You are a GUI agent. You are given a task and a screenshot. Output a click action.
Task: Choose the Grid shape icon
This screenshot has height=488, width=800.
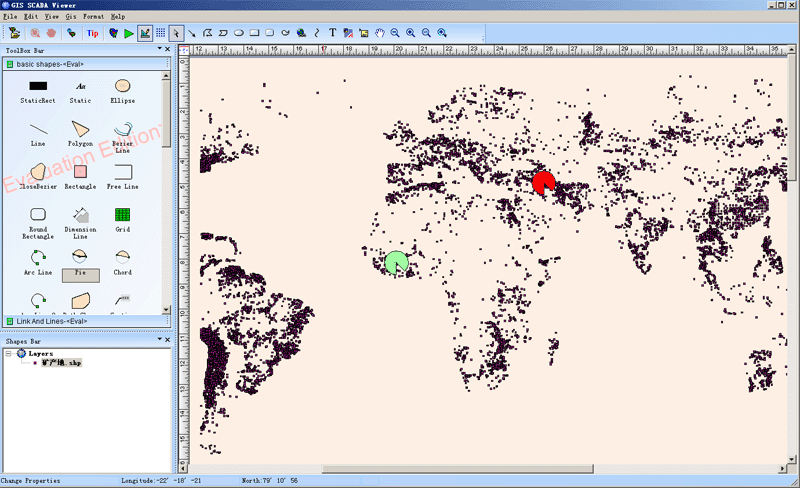[x=122, y=215]
